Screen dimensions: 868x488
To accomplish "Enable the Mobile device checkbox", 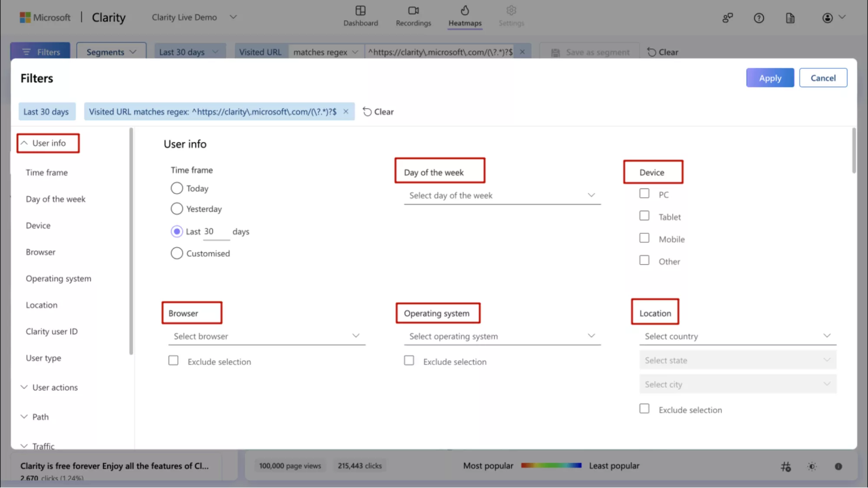I will [x=644, y=238].
